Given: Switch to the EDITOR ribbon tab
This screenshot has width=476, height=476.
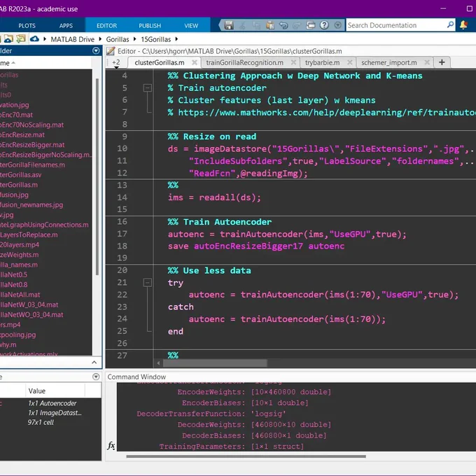Looking at the screenshot, I should [106, 26].
